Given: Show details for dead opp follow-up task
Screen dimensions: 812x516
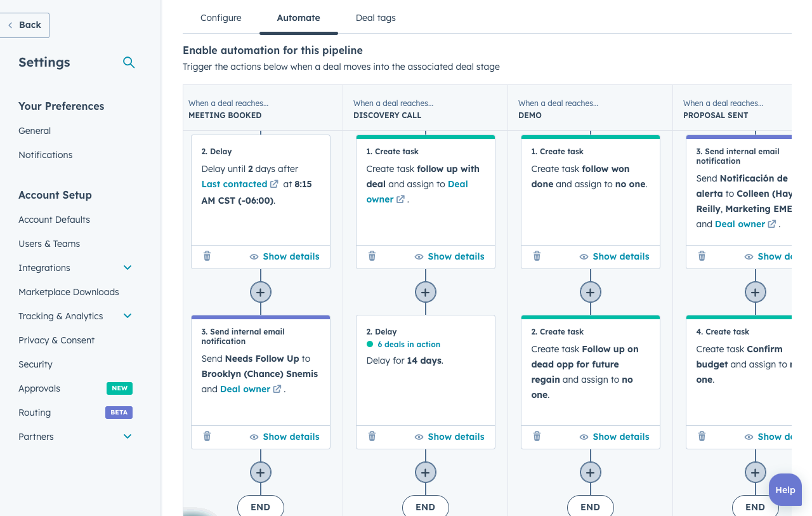Looking at the screenshot, I should tap(614, 437).
